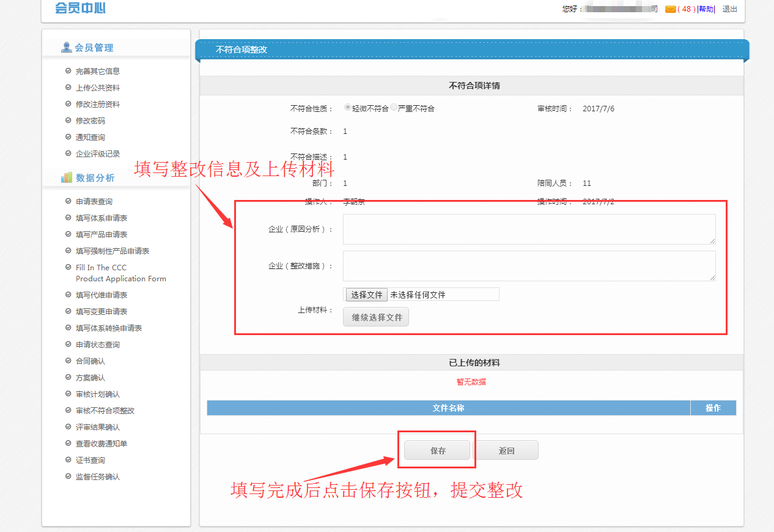Click into the 企业（整改措施） text area
This screenshot has height=532, width=774.
pyautogui.click(x=529, y=266)
